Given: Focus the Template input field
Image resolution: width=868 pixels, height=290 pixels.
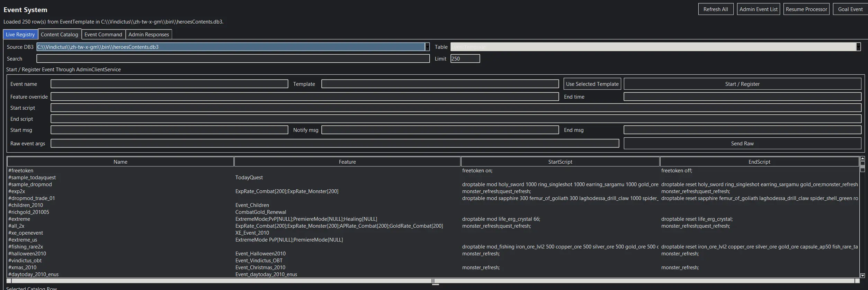Looking at the screenshot, I should tap(440, 84).
